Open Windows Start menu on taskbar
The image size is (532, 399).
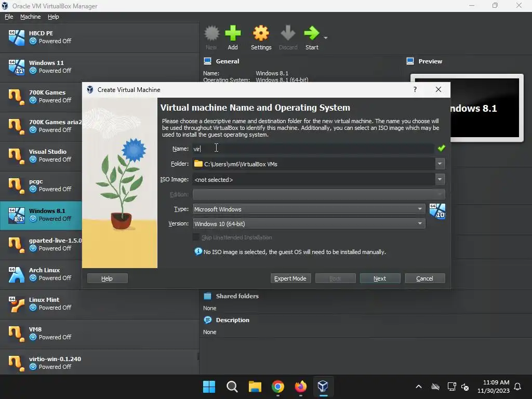tap(209, 387)
